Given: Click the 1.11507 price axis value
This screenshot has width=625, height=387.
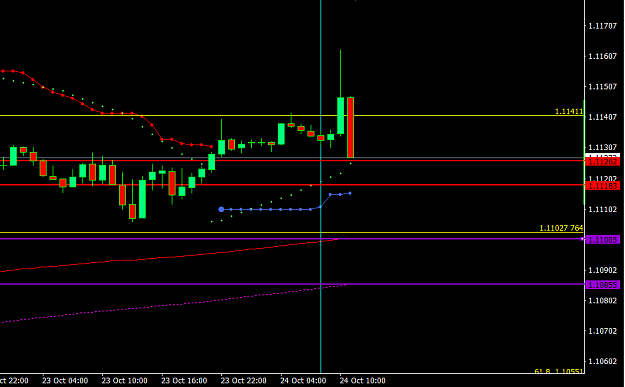Looking at the screenshot, I should (603, 86).
